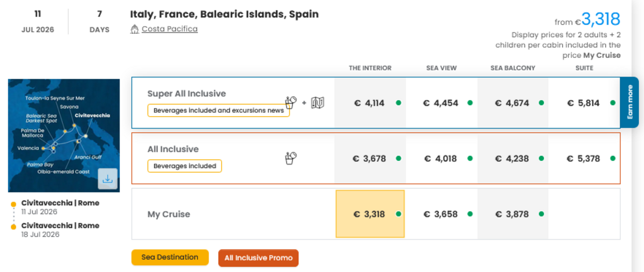This screenshot has height=272, width=644.
Task: Choose the selected My Cruise interior €3,318 cell
Action: pos(370,214)
